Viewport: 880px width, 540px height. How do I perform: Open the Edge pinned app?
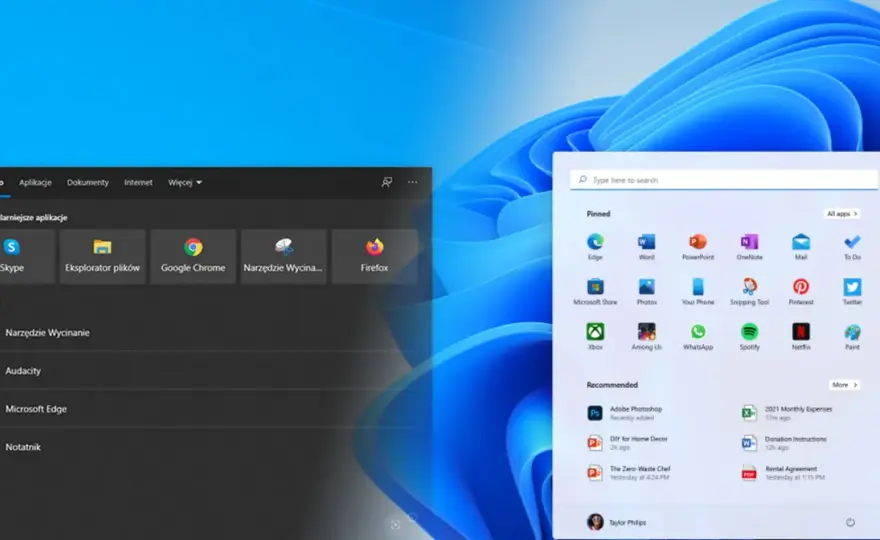tap(595, 247)
